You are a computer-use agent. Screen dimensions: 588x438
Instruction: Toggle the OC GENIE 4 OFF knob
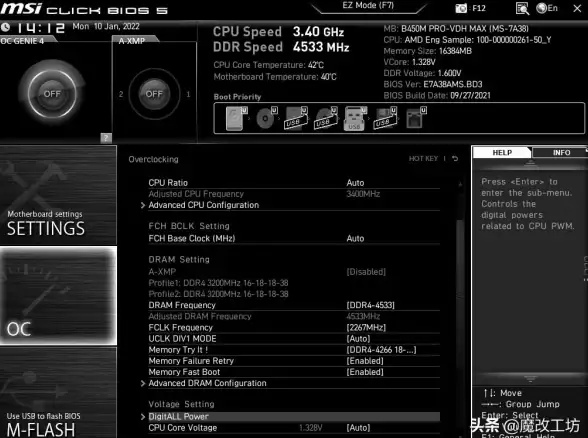(52, 94)
